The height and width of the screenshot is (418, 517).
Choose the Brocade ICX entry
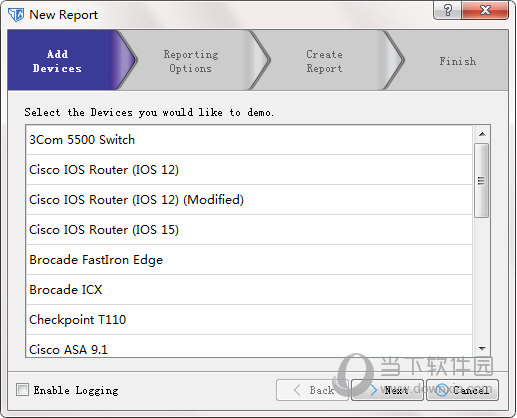tap(249, 290)
